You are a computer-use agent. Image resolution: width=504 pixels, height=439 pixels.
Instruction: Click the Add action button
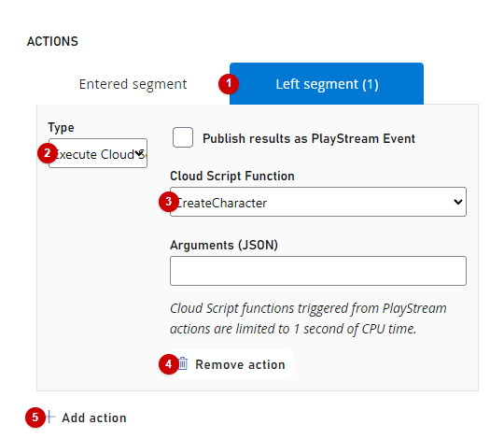86,418
